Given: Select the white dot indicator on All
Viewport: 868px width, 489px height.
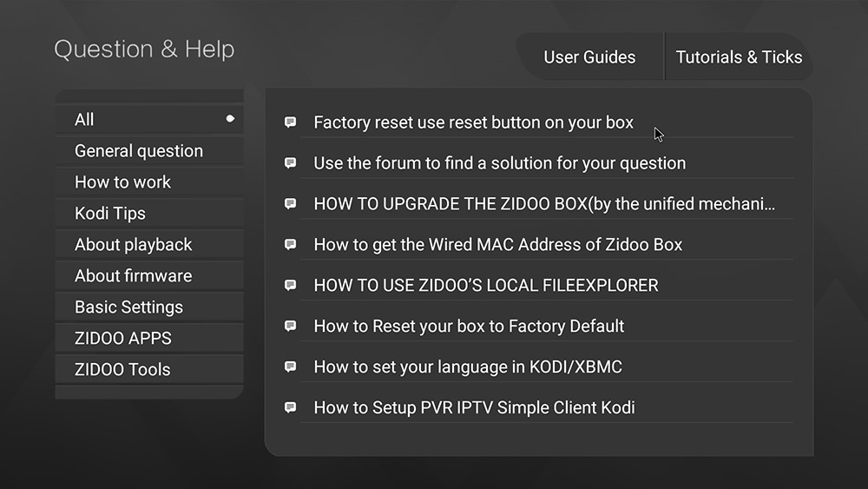Looking at the screenshot, I should [230, 118].
